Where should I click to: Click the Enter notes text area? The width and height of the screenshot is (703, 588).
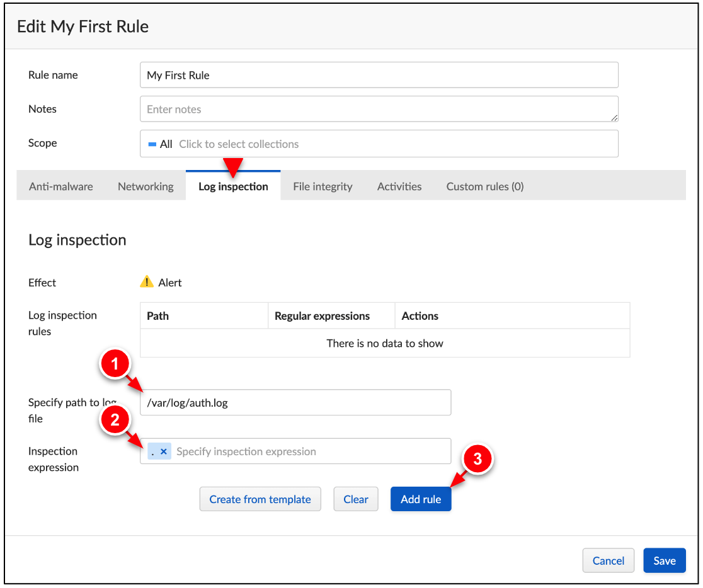(x=378, y=109)
